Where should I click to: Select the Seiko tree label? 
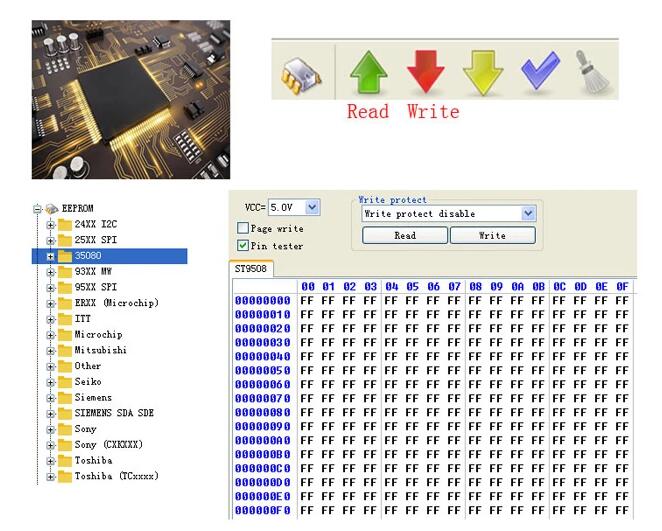pyautogui.click(x=88, y=382)
